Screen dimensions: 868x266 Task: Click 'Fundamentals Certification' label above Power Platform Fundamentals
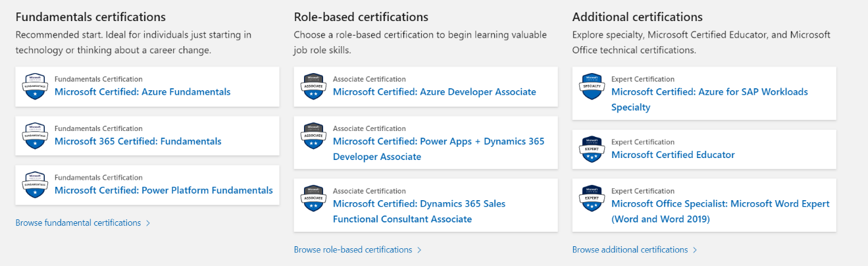click(98, 178)
